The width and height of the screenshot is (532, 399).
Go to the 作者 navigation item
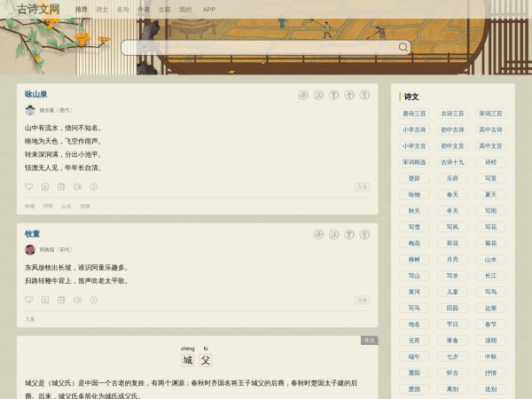click(x=144, y=9)
